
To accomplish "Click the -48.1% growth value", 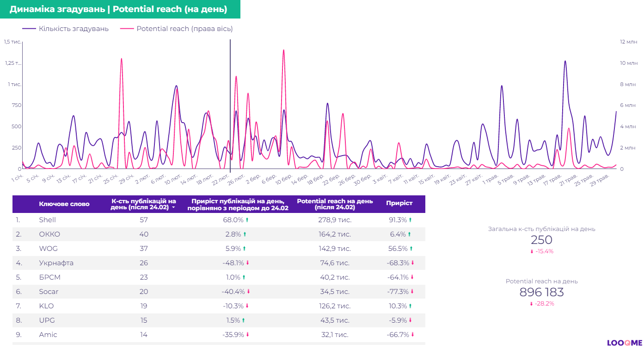I will [233, 263].
